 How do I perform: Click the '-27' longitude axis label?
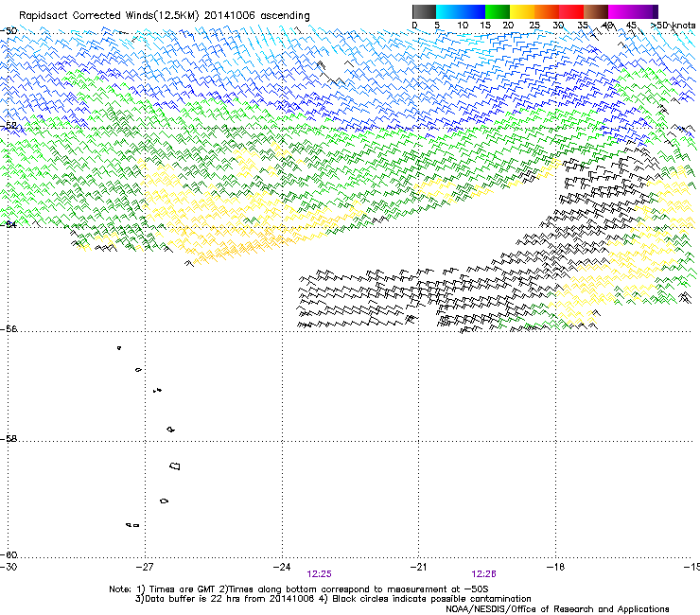145,567
